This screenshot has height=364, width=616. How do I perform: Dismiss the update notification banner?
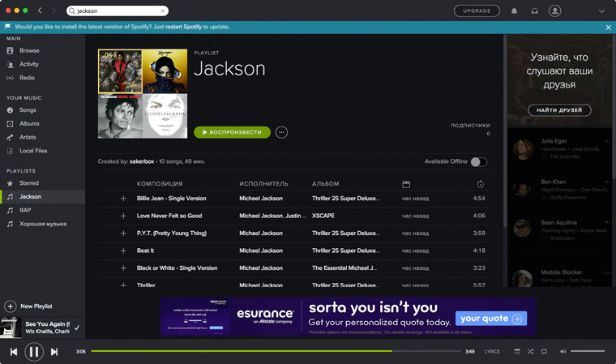[x=608, y=27]
